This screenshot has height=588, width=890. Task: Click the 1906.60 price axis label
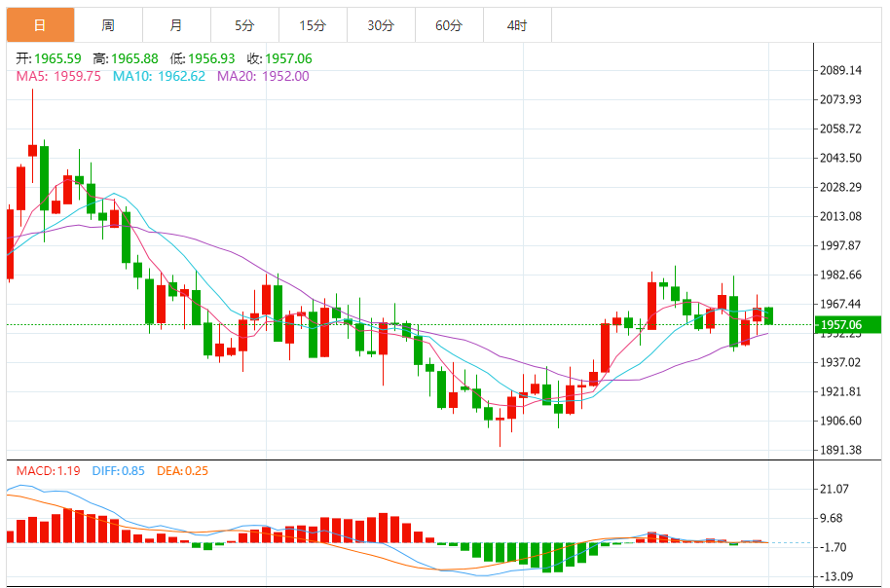(x=840, y=421)
